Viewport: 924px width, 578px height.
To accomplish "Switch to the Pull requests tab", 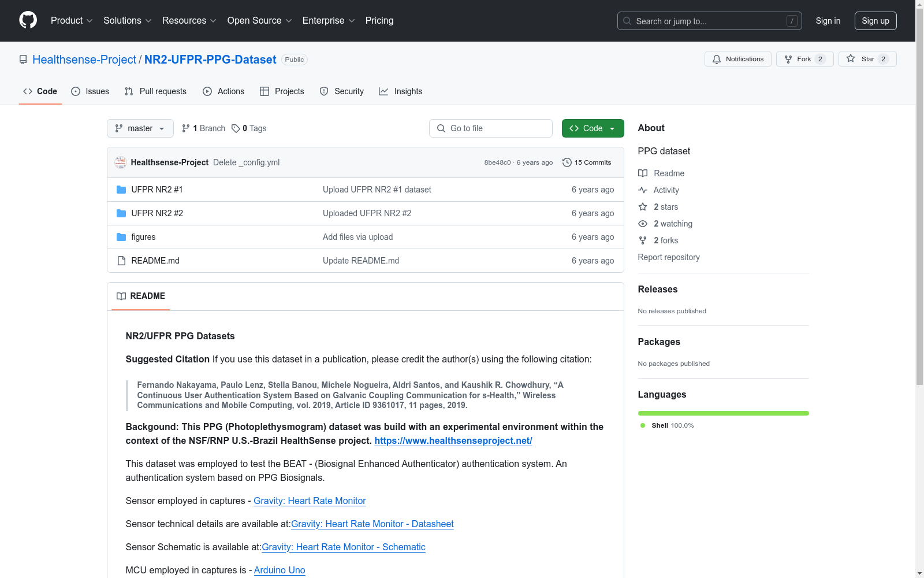I will pyautogui.click(x=155, y=91).
